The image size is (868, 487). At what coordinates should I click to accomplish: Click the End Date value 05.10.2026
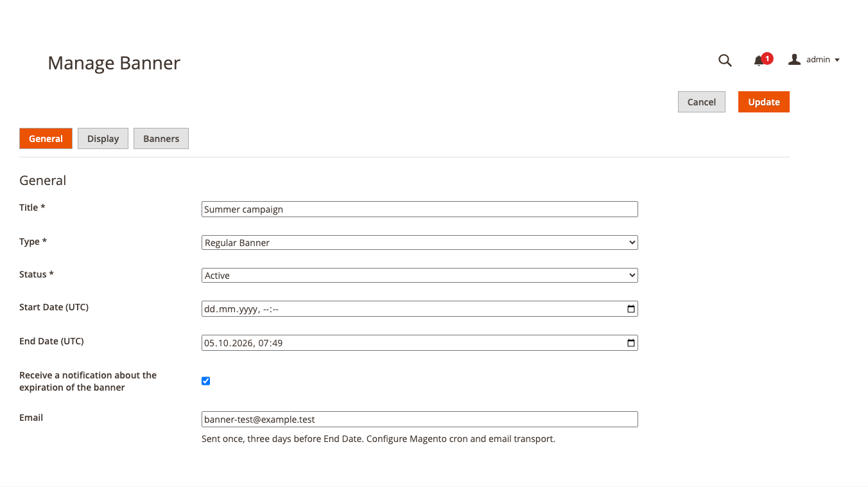pos(228,343)
